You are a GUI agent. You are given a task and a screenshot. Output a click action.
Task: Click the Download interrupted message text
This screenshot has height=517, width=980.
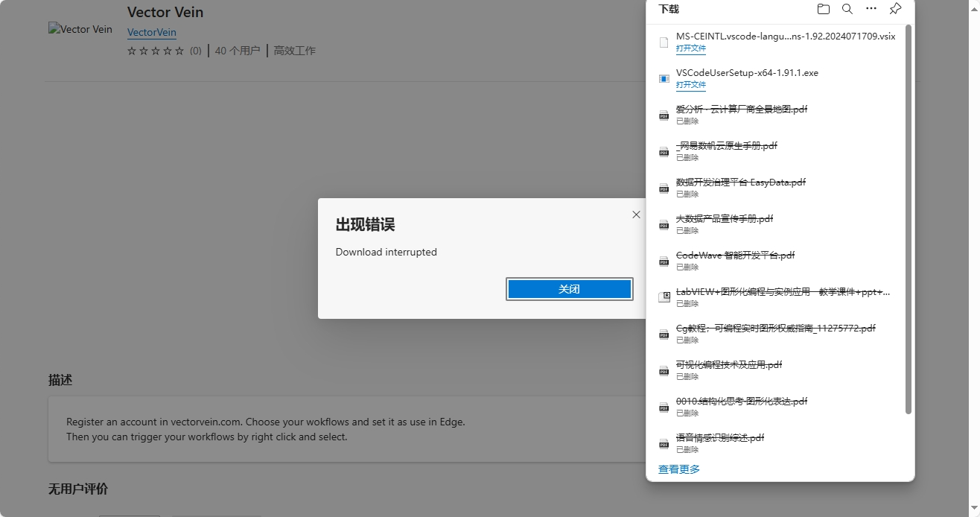(386, 252)
